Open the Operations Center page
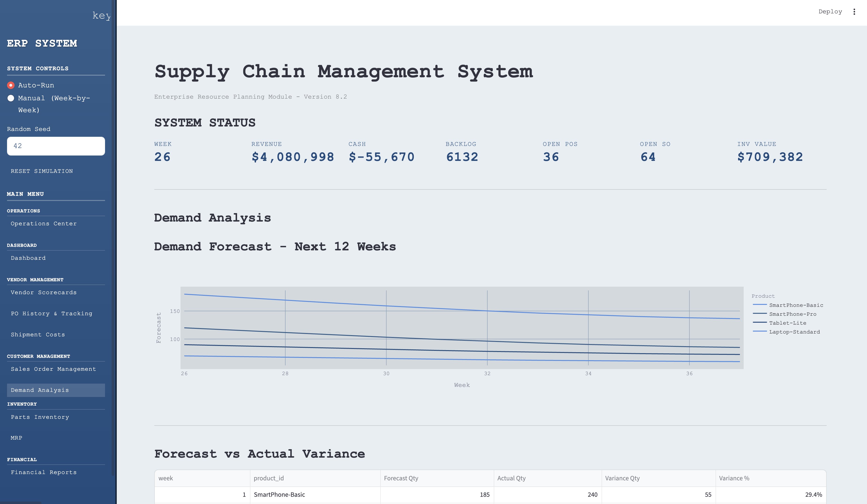This screenshot has height=504, width=867. (44, 224)
